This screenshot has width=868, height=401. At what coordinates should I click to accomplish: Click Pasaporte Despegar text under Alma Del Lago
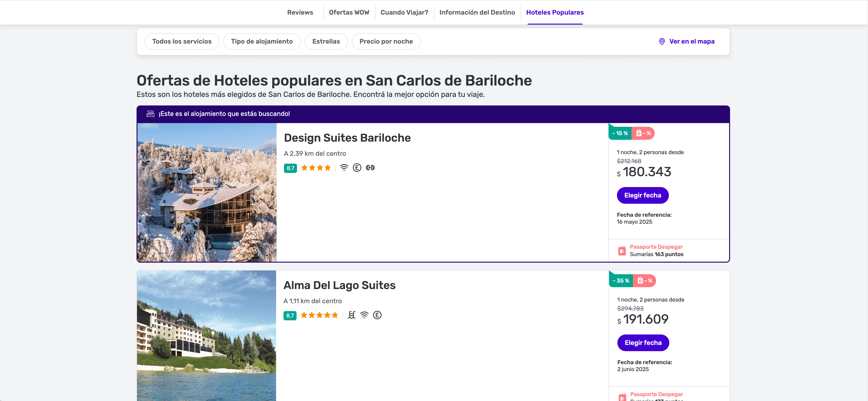point(656,394)
